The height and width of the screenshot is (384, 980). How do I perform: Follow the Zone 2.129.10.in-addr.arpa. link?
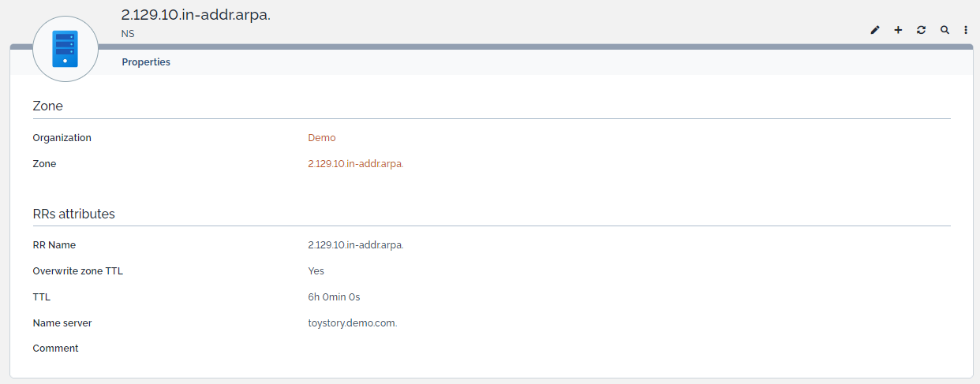[x=355, y=164]
